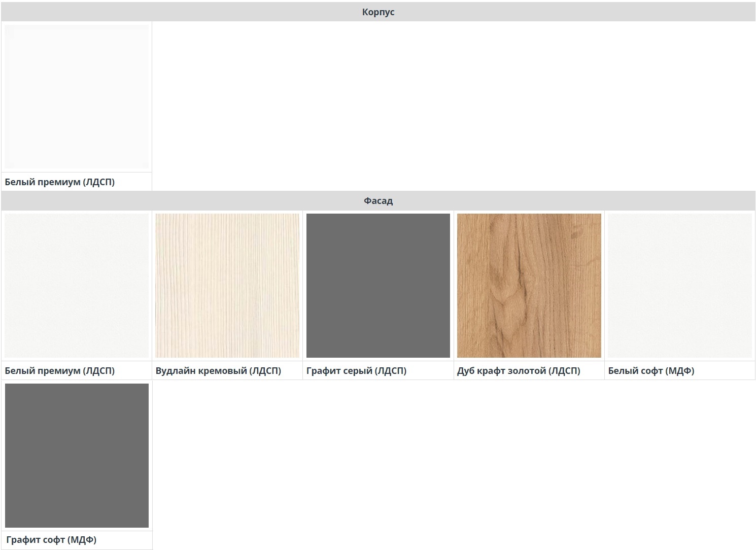The image size is (756, 550).
Task: Click the Белый софт (МДФ) label
Action: click(x=651, y=371)
